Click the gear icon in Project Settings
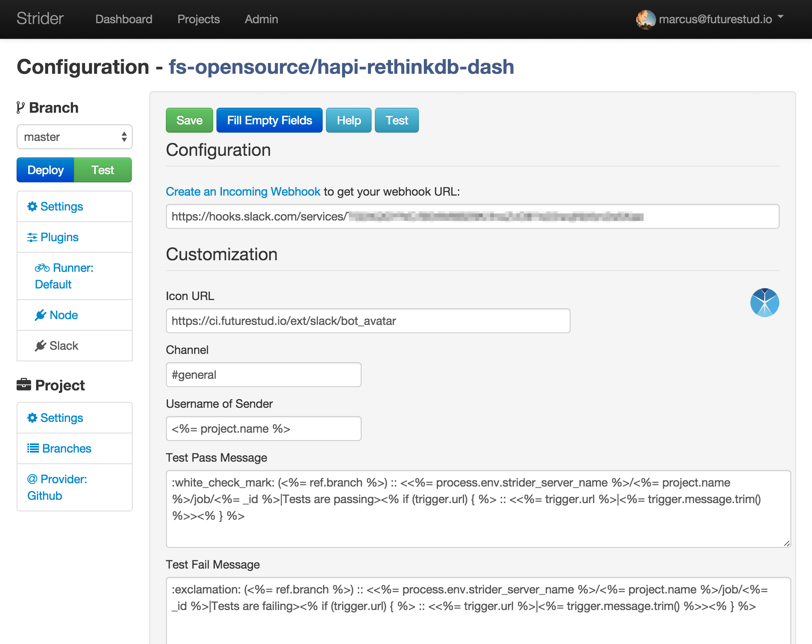 pos(32,418)
